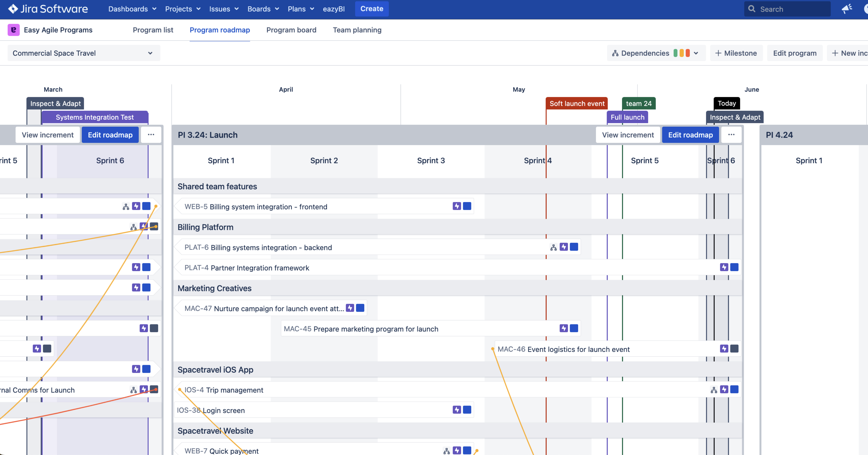Click the notifications megaphone icon
This screenshot has height=455, width=868.
pyautogui.click(x=847, y=9)
